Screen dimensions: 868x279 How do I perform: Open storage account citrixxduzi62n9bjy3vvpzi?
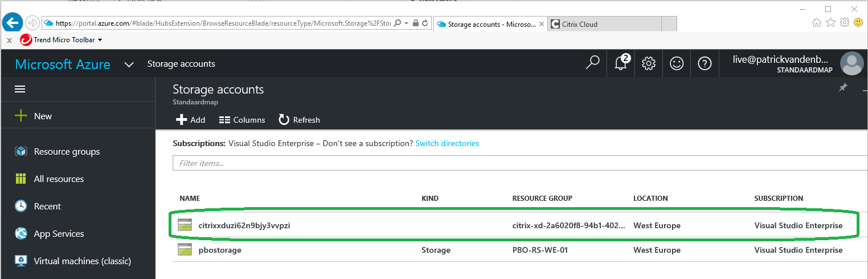pos(244,225)
